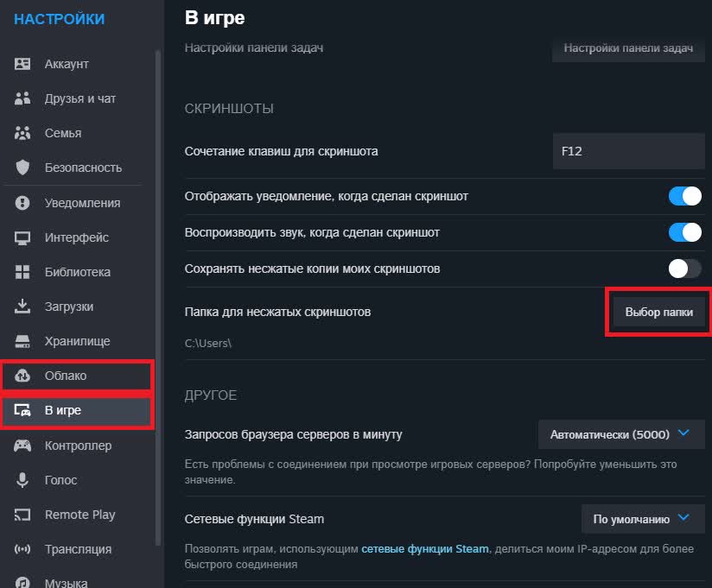Open Друзья и чат settings

(x=77, y=98)
